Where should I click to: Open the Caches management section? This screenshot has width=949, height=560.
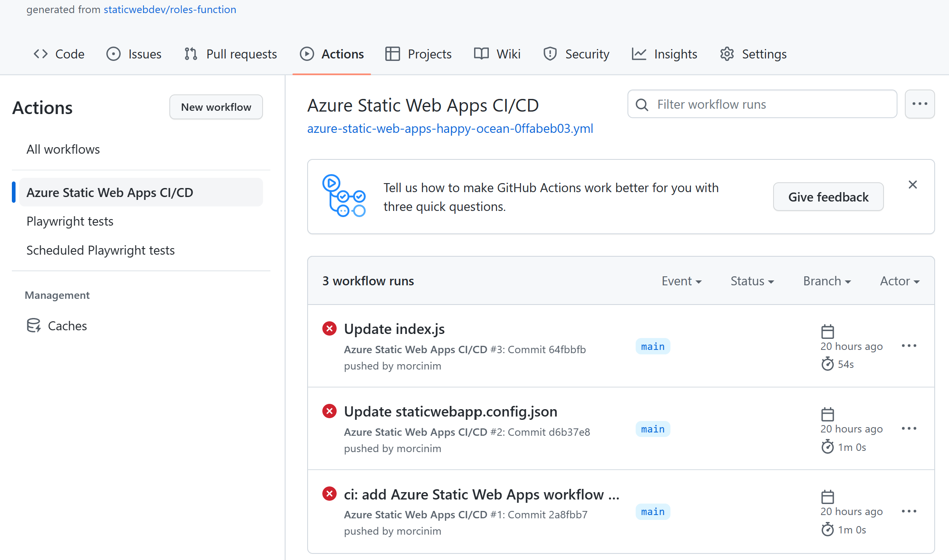(67, 326)
